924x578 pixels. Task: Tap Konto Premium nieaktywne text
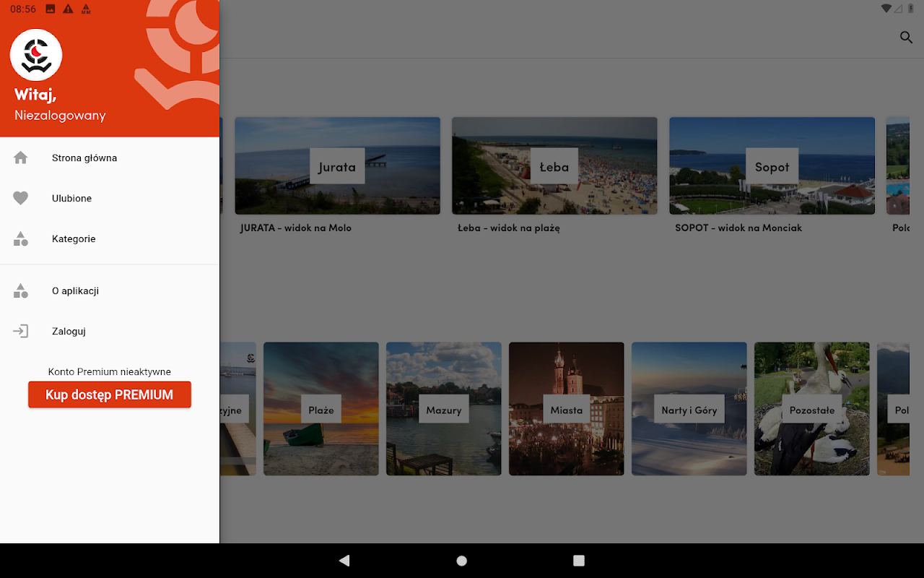110,371
